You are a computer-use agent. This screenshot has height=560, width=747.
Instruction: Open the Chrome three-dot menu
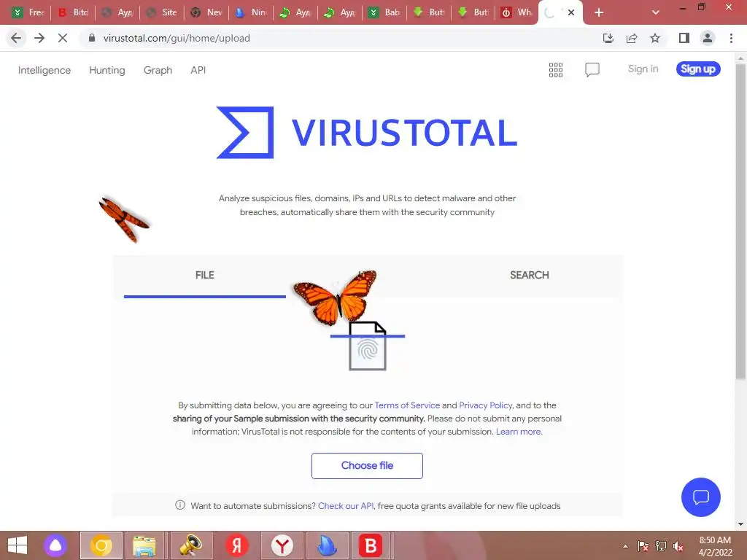(731, 38)
